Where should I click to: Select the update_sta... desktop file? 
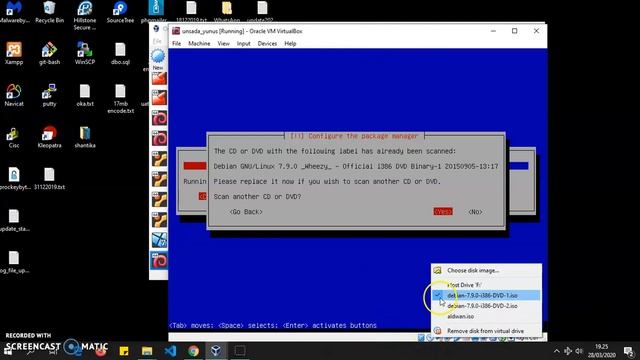(14, 220)
